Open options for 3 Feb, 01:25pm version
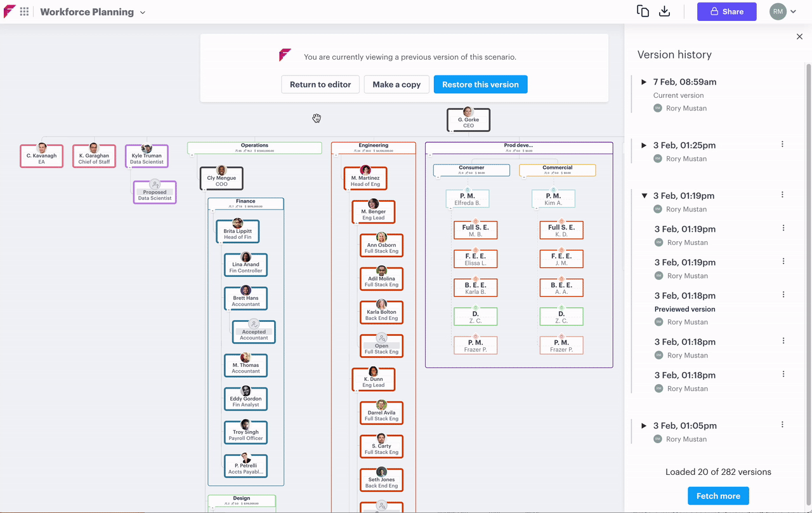 tap(782, 145)
